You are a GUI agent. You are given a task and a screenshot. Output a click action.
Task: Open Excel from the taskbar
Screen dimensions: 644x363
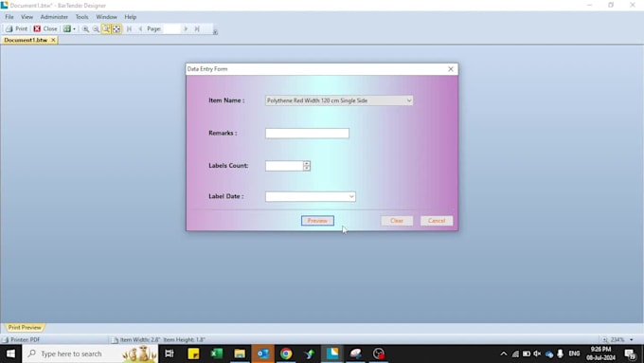coord(217,354)
